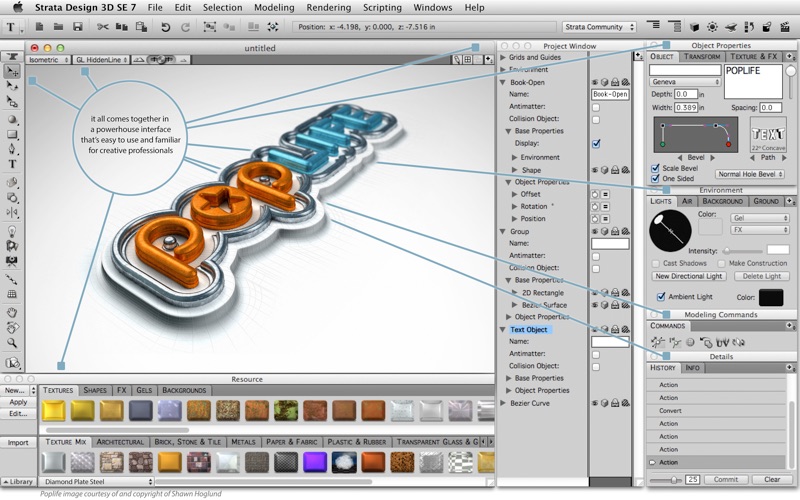Uncheck the Ambient Light checkbox
The width and height of the screenshot is (800, 500).
(x=660, y=297)
